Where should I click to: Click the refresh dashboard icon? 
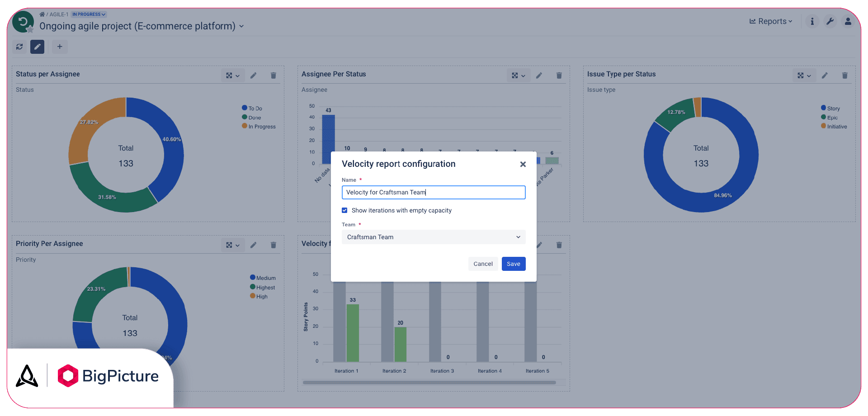click(19, 47)
